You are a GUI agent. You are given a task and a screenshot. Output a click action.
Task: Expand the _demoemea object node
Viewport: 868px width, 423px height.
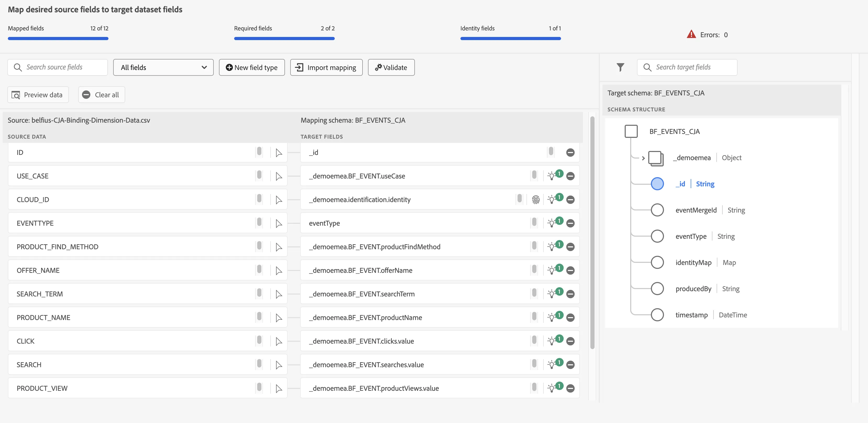(643, 158)
